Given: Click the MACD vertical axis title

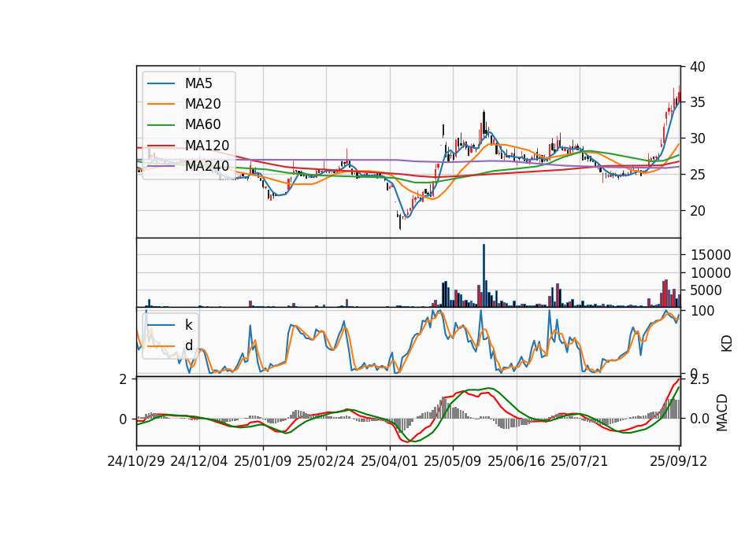Looking at the screenshot, I should [x=722, y=412].
